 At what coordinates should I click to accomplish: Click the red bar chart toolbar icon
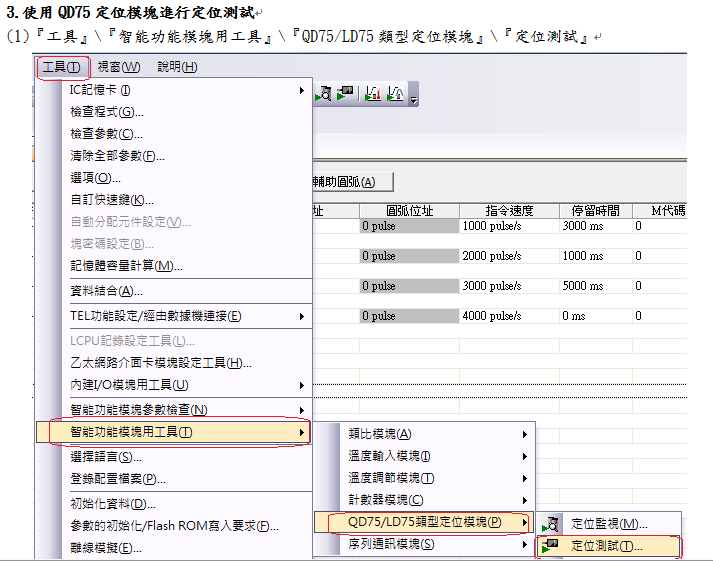pyautogui.click(x=373, y=94)
